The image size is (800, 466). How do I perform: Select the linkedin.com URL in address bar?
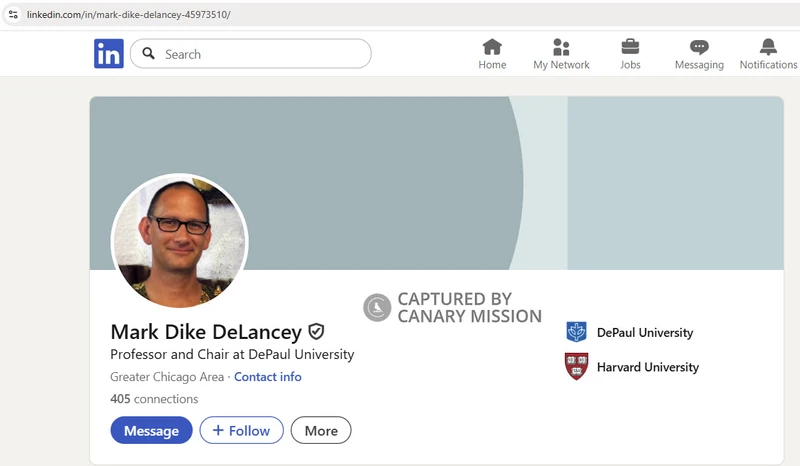[x=129, y=15]
